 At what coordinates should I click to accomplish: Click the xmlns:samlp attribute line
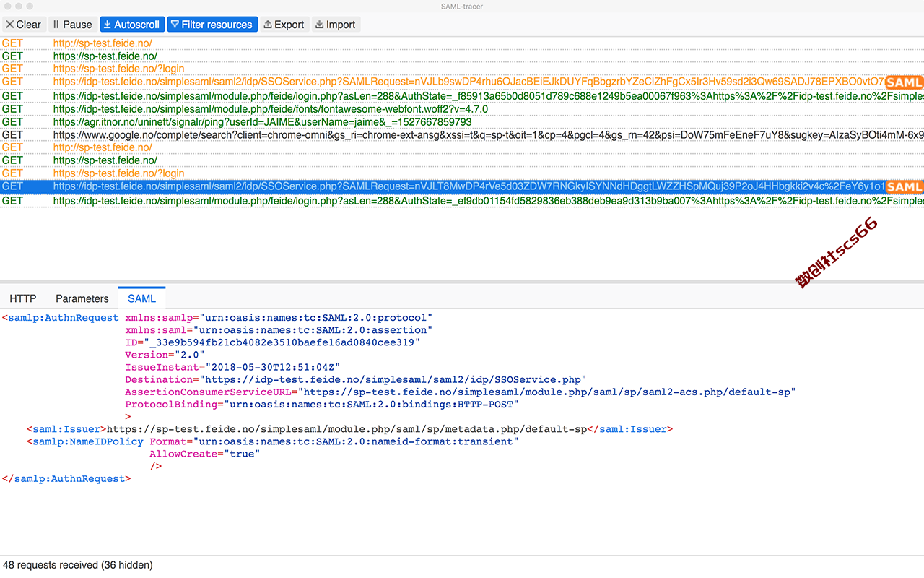279,318
